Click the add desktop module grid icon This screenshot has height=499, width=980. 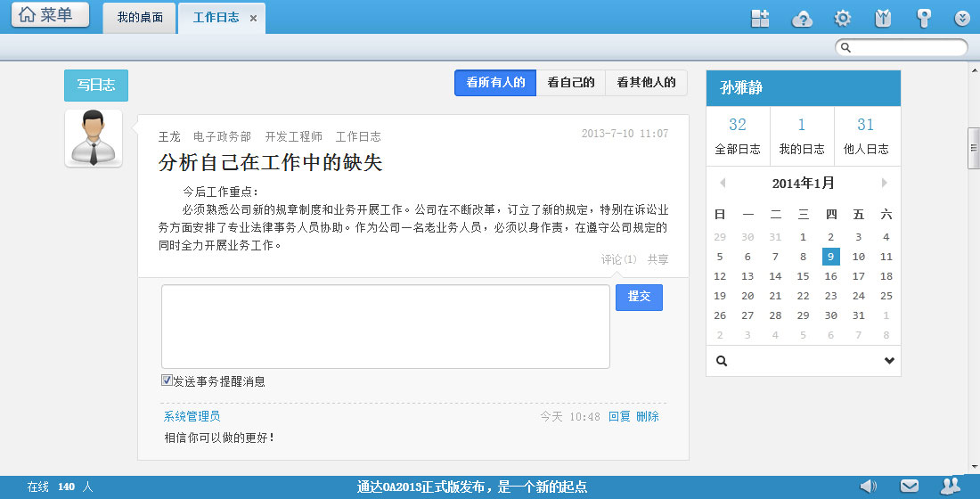pyautogui.click(x=760, y=18)
